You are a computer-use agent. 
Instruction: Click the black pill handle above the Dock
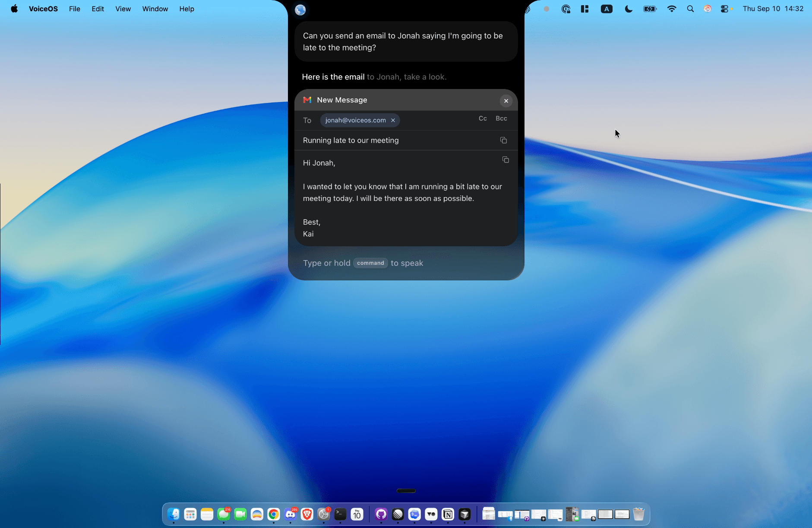[406, 491]
